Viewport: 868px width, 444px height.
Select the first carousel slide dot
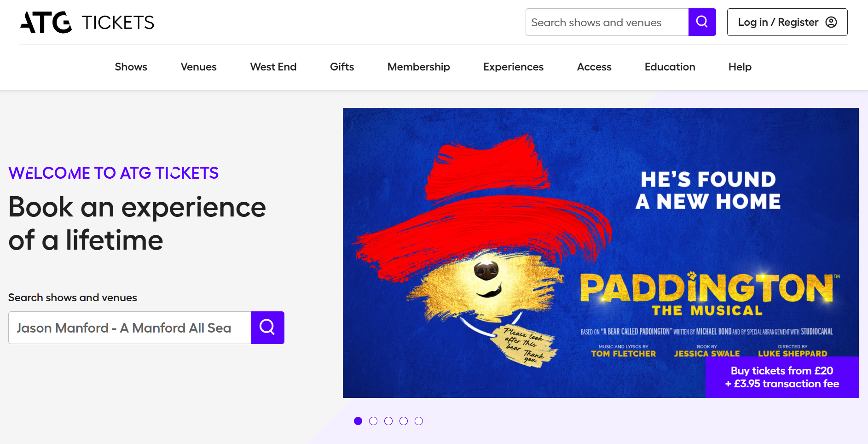pos(358,421)
